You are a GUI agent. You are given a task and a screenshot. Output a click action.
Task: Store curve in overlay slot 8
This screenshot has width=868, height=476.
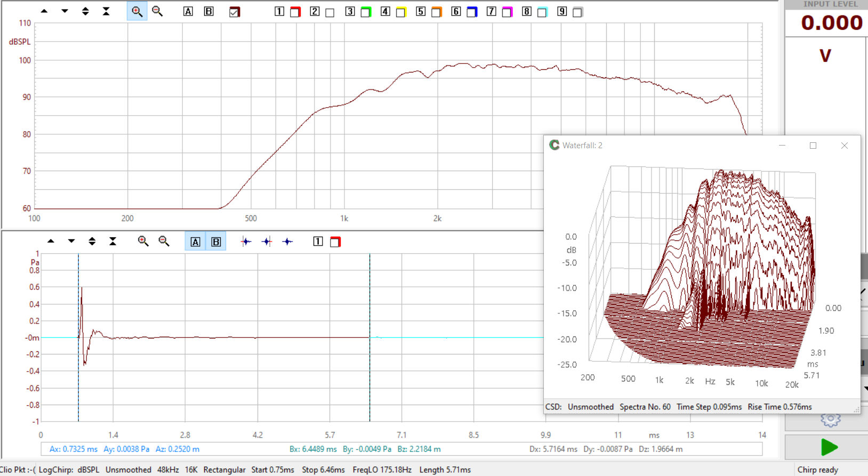(527, 11)
